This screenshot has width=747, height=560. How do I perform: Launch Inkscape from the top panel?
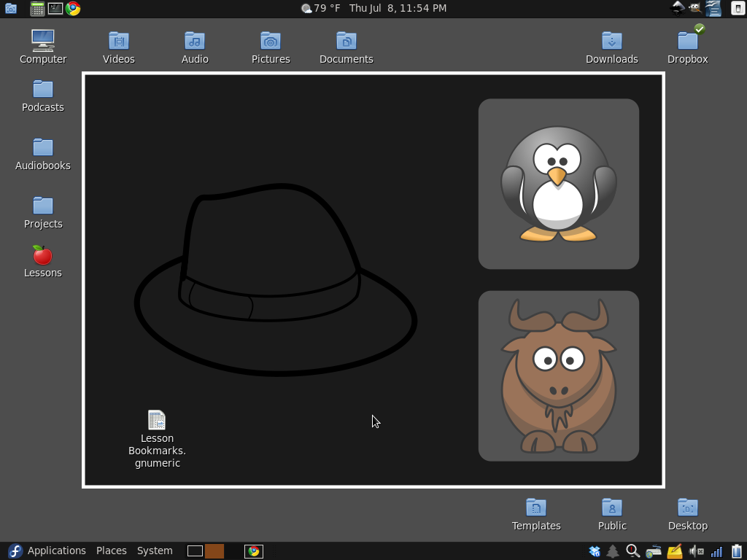(678, 9)
